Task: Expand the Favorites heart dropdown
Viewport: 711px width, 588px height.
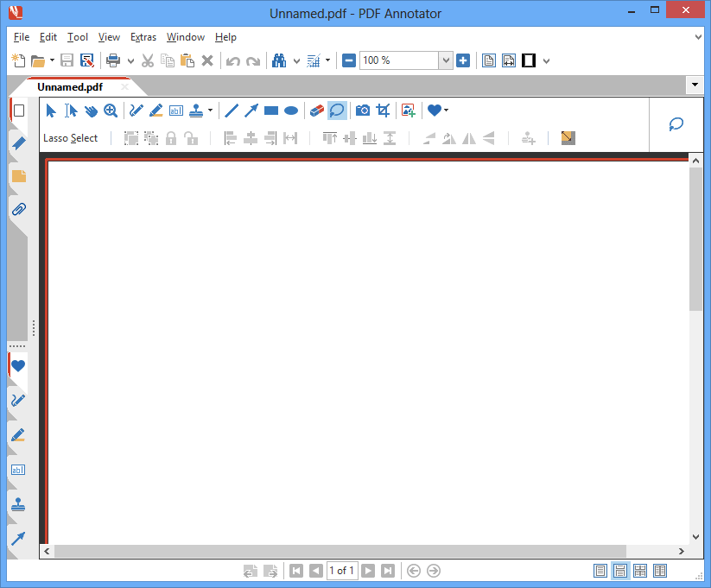Action: pyautogui.click(x=446, y=111)
